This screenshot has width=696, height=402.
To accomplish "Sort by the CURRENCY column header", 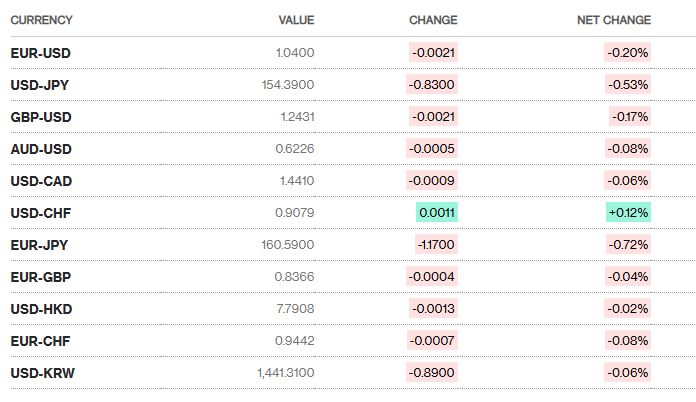I will click(x=41, y=20).
